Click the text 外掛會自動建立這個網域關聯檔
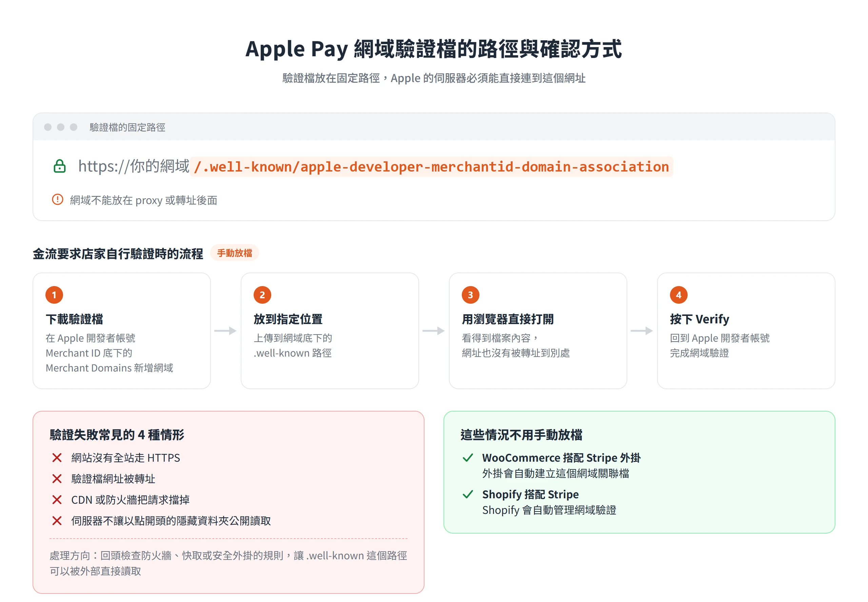 click(x=556, y=474)
